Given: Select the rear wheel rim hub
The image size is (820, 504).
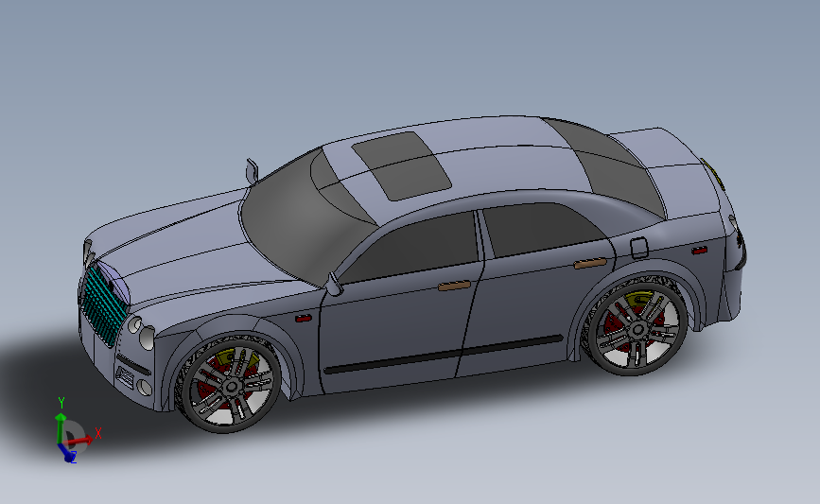Looking at the screenshot, I should pyautogui.click(x=638, y=330).
